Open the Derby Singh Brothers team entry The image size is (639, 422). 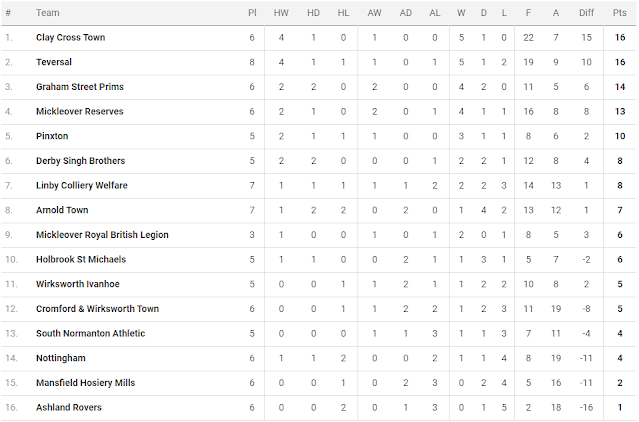[x=80, y=161]
